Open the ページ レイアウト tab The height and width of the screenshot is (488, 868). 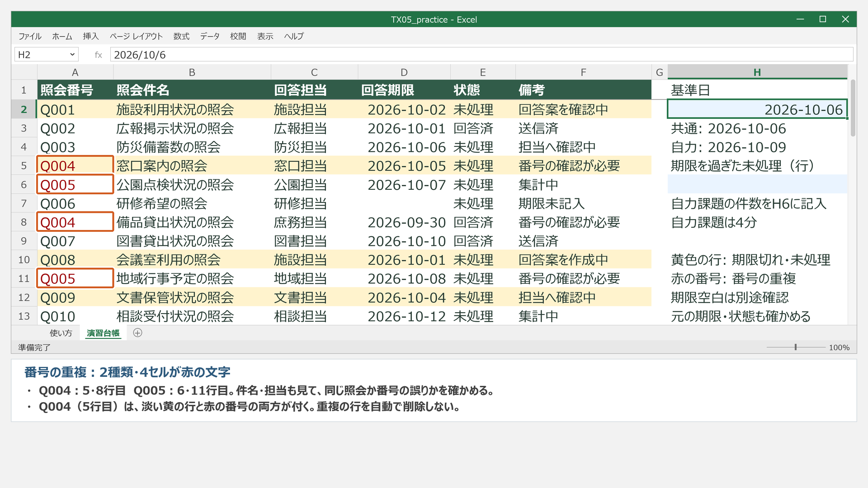tap(136, 36)
